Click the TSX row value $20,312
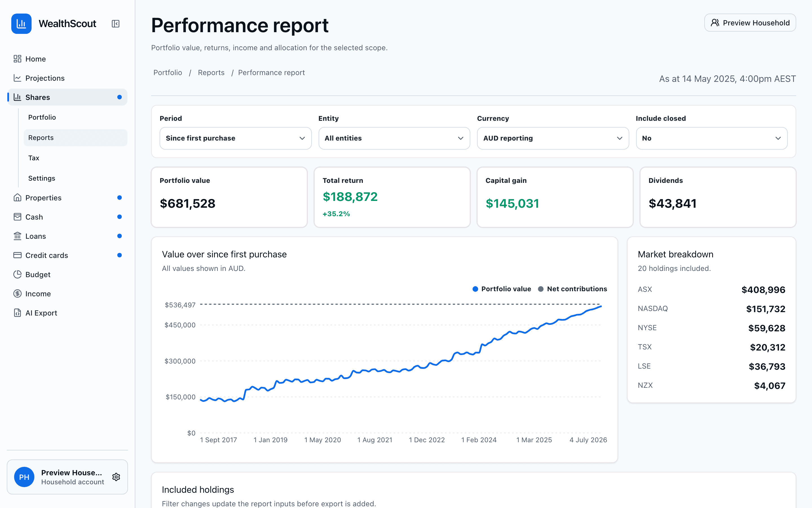Viewport: 812px width, 508px height. coord(767,347)
